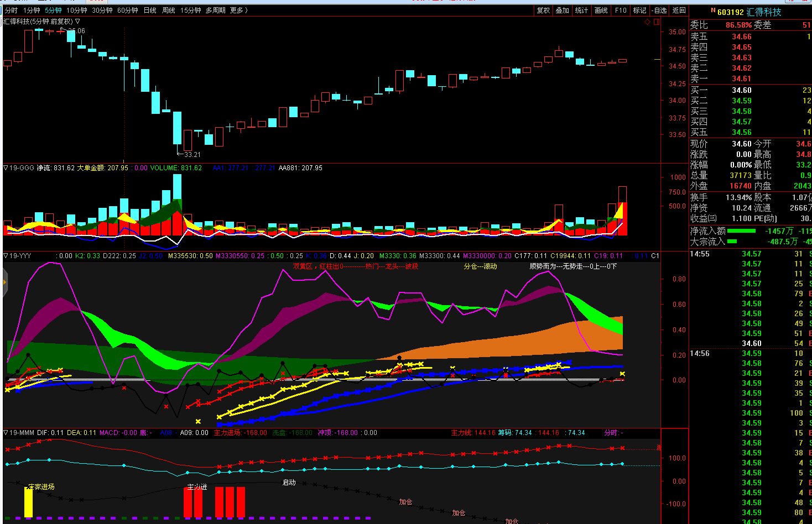Viewport: 812px width, 524px height.
Task: Click the 主力进场:-168.00 reading
Action: (241, 433)
